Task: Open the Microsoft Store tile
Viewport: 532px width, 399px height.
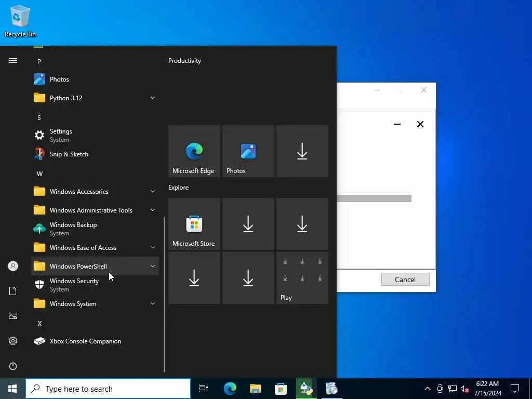Action: tap(194, 224)
